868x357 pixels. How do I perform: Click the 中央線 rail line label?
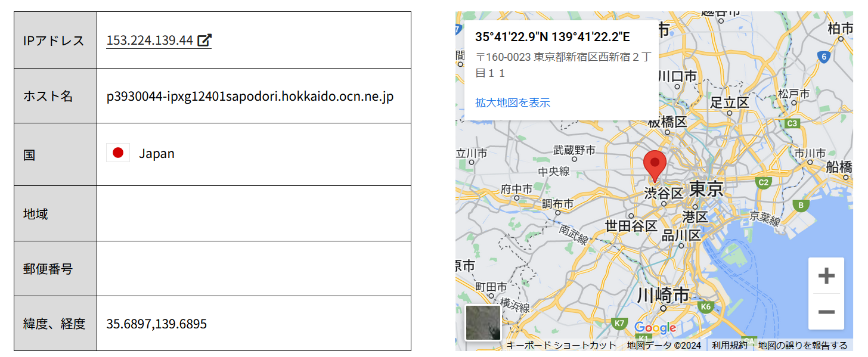(554, 172)
